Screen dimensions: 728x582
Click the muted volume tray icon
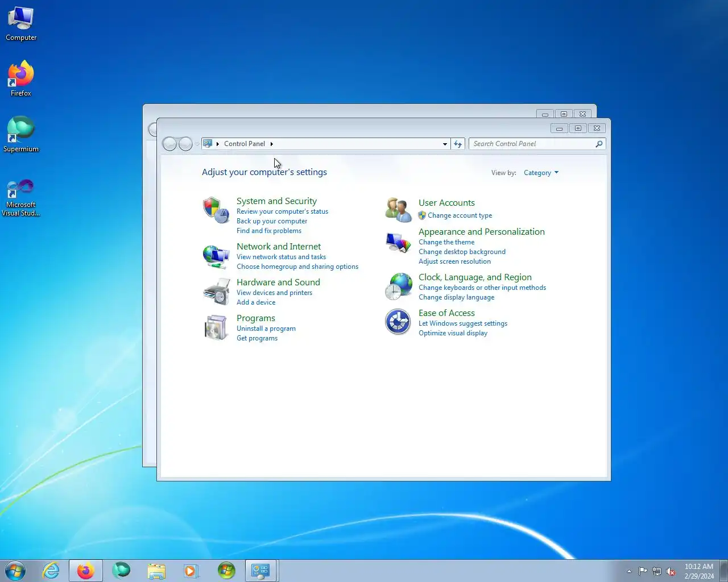coord(671,571)
